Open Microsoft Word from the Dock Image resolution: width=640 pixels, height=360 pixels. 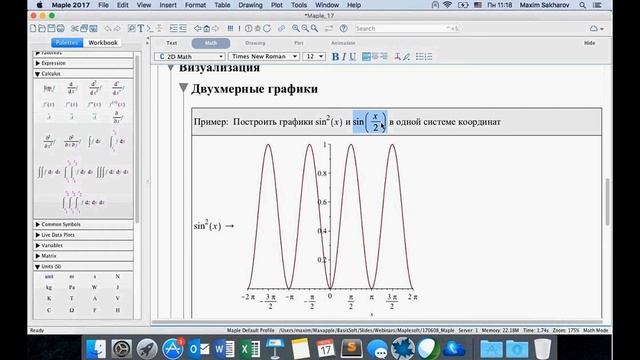pos(224,349)
